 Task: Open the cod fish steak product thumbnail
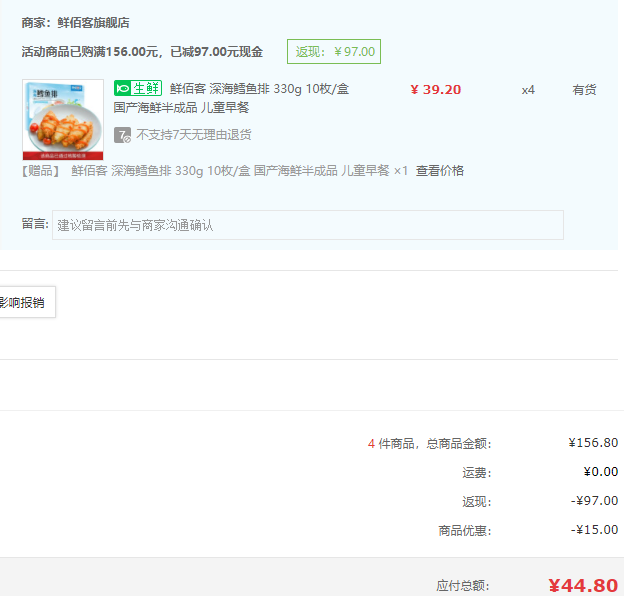point(63,119)
